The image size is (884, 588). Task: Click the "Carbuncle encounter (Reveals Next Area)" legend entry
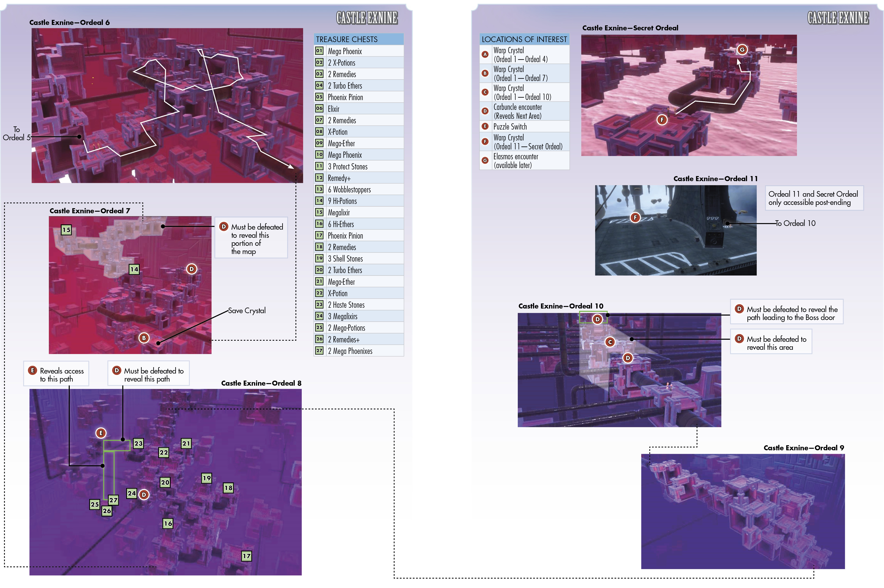tap(524, 111)
